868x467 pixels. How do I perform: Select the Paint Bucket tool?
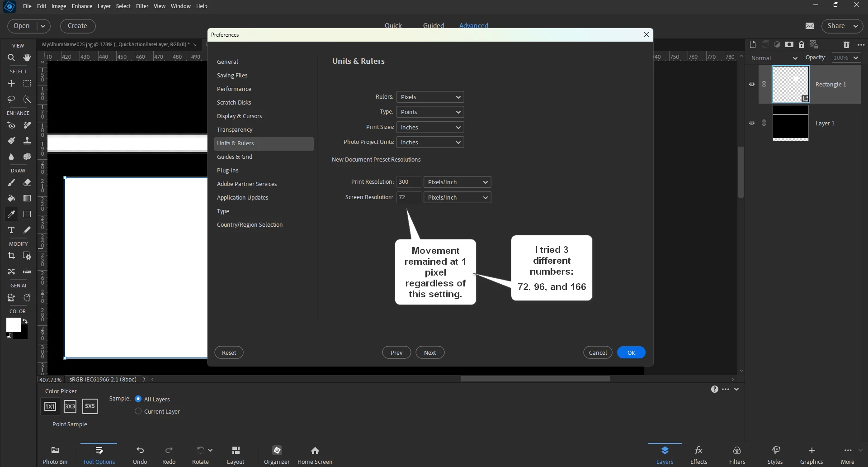click(11, 198)
